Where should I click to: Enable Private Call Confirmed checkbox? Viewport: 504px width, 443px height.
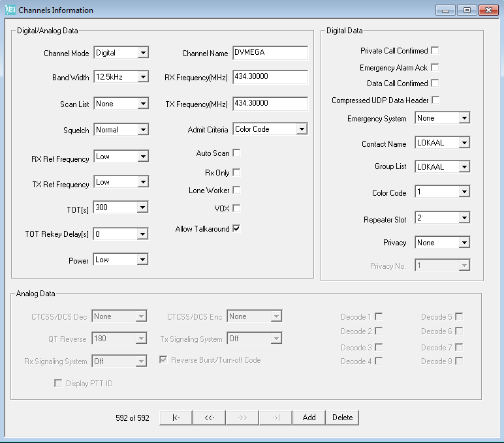coord(435,51)
